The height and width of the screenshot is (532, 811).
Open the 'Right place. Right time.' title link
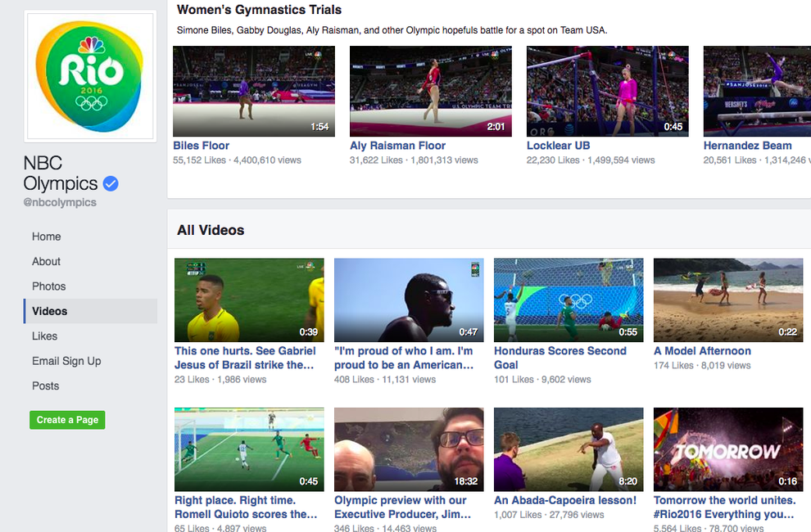coord(247,507)
